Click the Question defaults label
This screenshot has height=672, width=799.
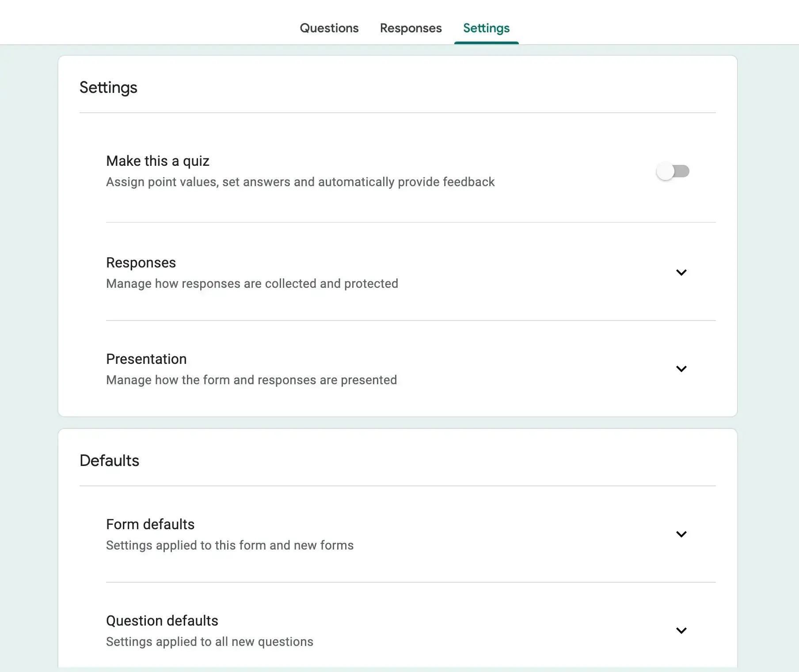coord(162,620)
